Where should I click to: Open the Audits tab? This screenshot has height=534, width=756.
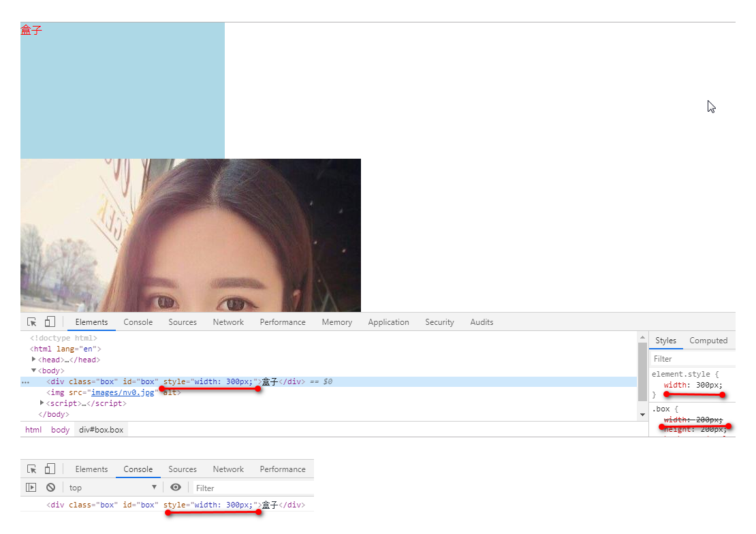click(x=482, y=322)
